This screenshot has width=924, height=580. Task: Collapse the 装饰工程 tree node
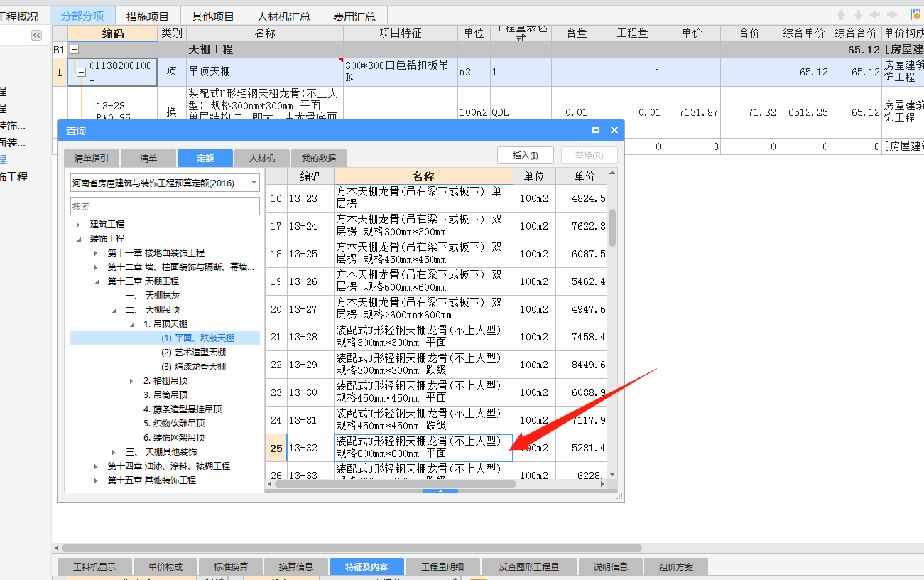[x=78, y=239]
